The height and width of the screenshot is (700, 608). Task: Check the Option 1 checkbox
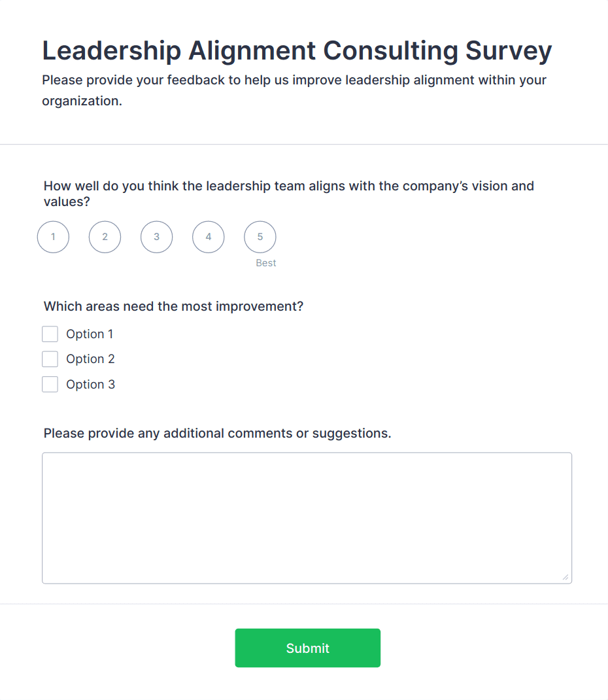click(x=50, y=334)
